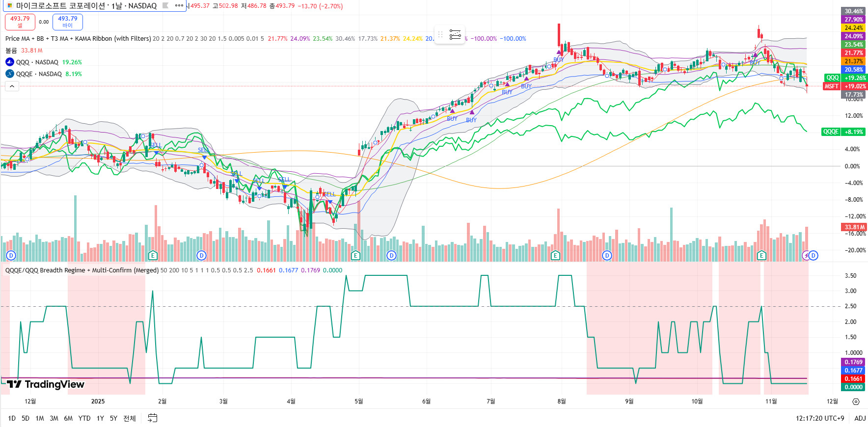The height and width of the screenshot is (427, 868).
Task: Open the floating toolbar settings sliders icon
Action: click(455, 34)
